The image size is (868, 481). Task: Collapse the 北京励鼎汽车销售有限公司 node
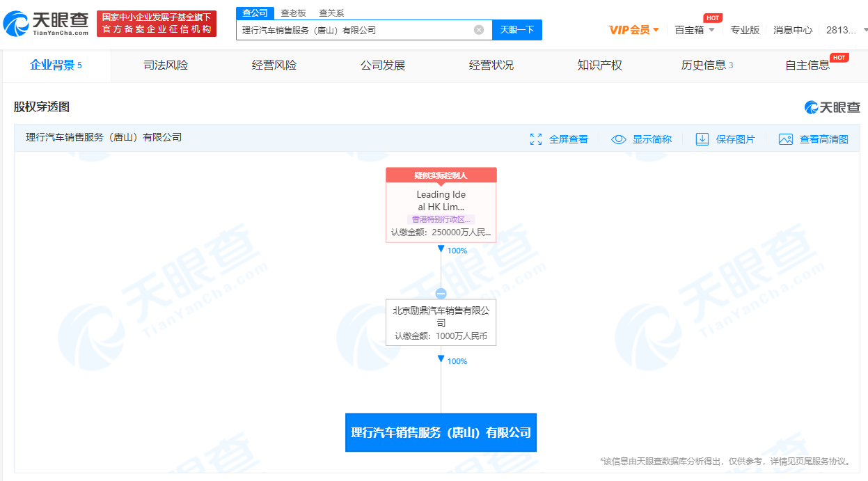coord(441,294)
